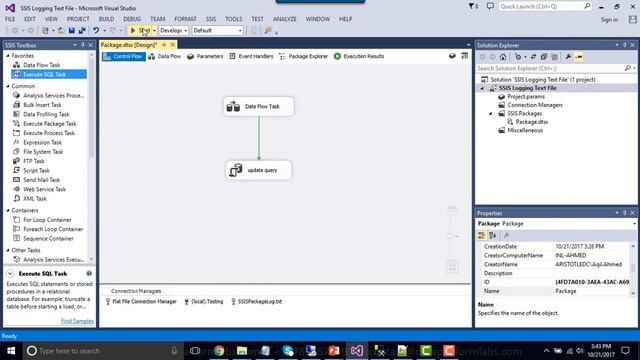Save the current package file
Screen dimensions: 640x360
(72, 31)
